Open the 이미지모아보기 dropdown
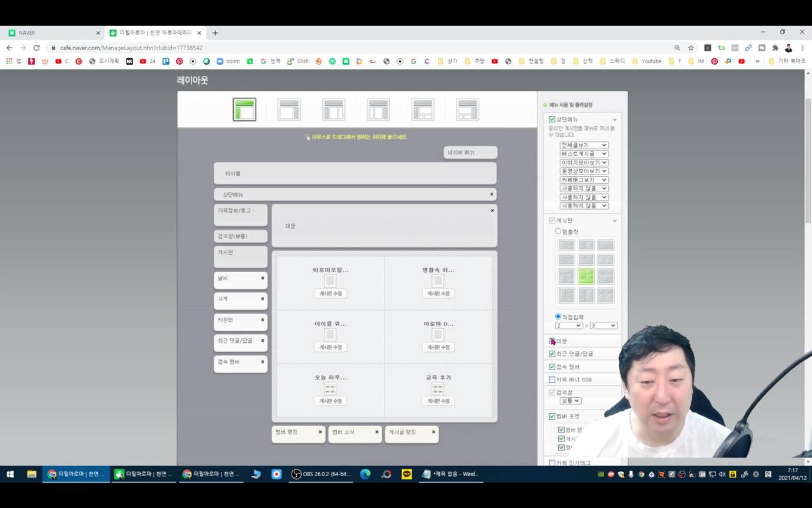The height and width of the screenshot is (508, 812). [x=584, y=163]
